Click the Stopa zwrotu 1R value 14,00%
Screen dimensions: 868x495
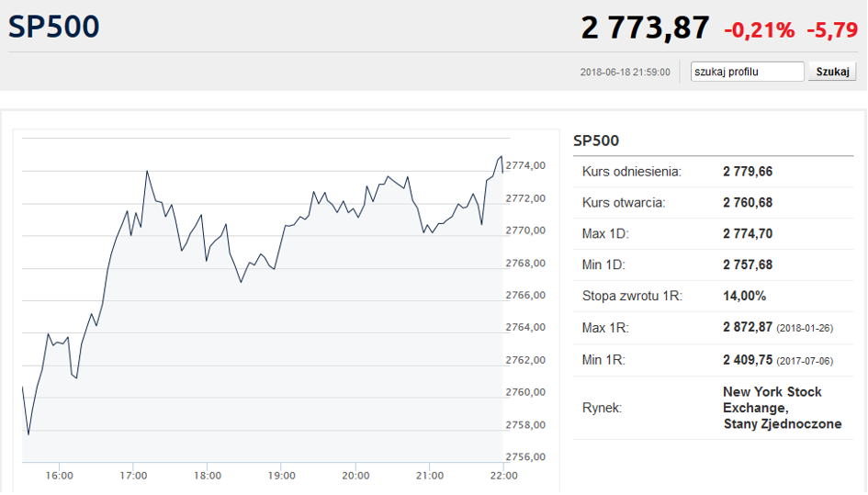[744, 296]
